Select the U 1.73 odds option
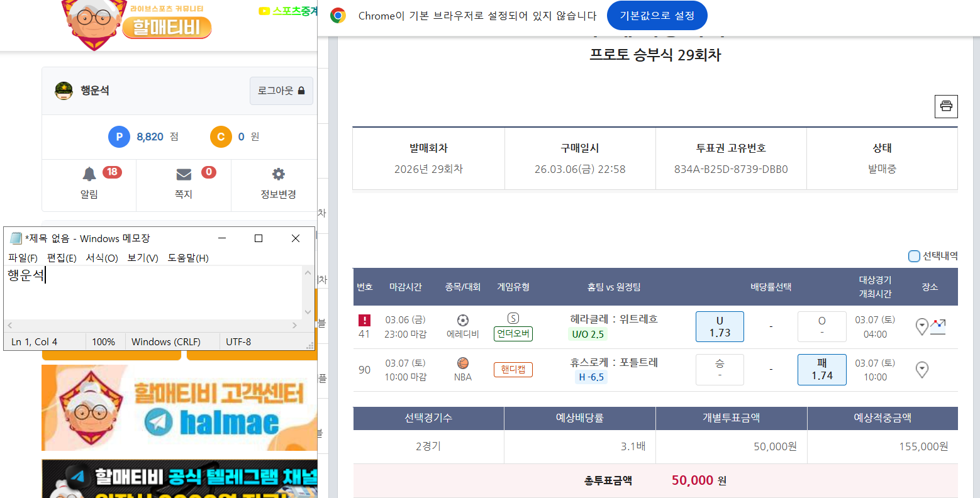980x498 pixels. coord(720,326)
